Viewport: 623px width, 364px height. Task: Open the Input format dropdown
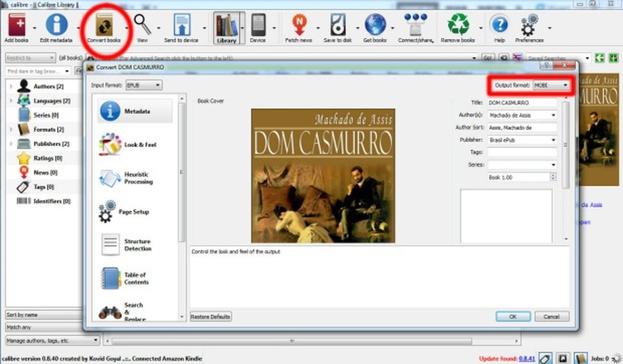pos(144,85)
